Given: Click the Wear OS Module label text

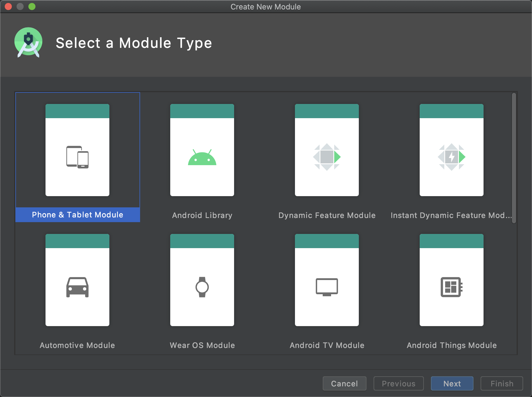Looking at the screenshot, I should 202,345.
